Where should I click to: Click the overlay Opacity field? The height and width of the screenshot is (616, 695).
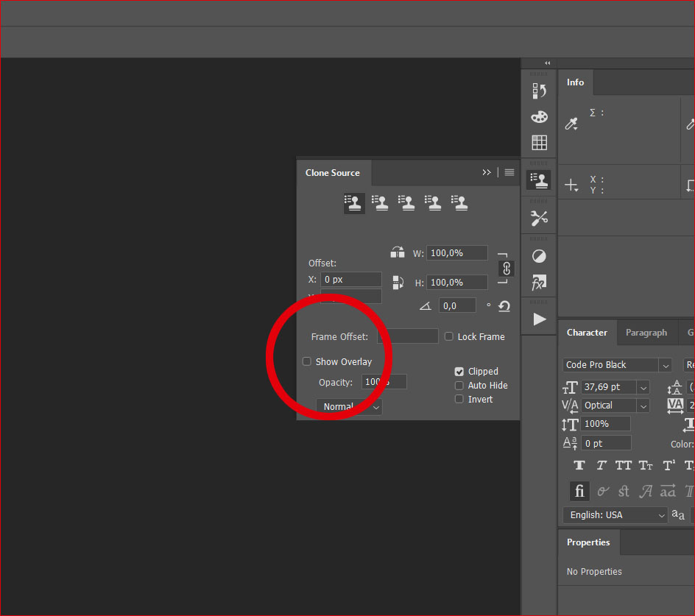click(x=384, y=381)
